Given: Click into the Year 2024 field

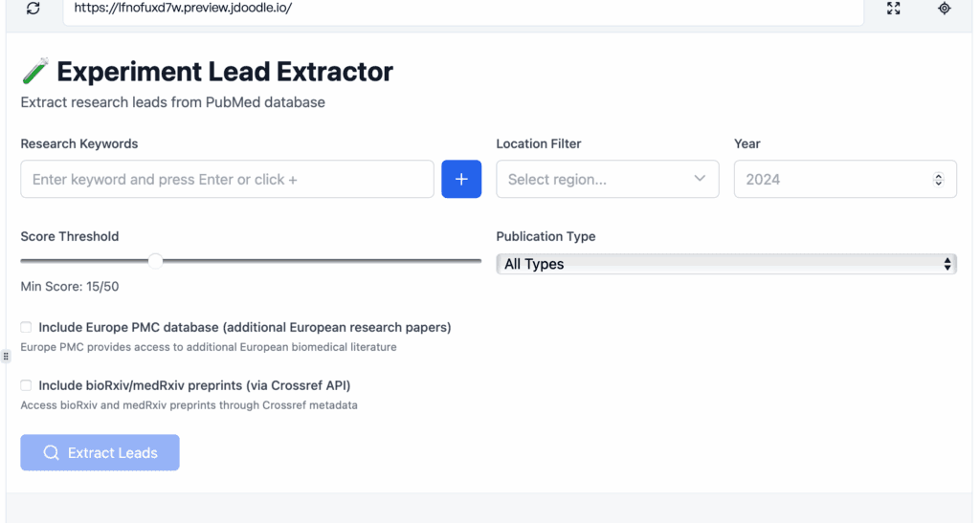Looking at the screenshot, I should point(833,179).
